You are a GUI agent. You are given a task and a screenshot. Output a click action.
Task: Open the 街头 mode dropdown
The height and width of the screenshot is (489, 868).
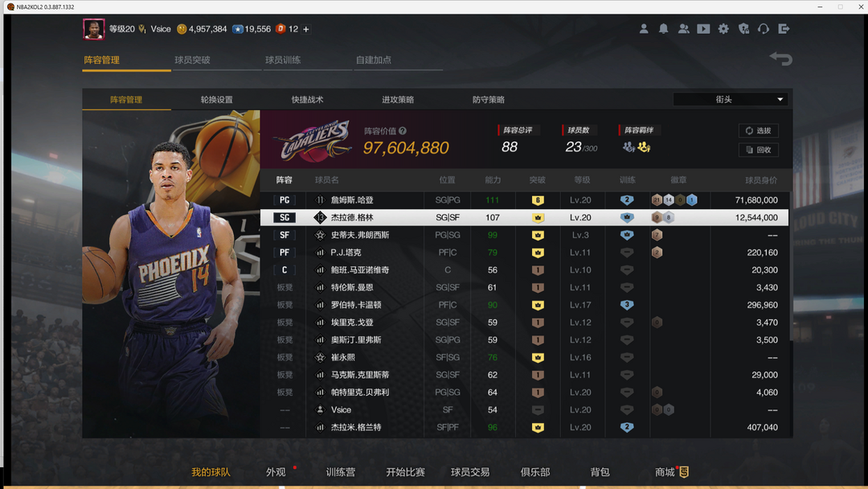[x=730, y=99]
